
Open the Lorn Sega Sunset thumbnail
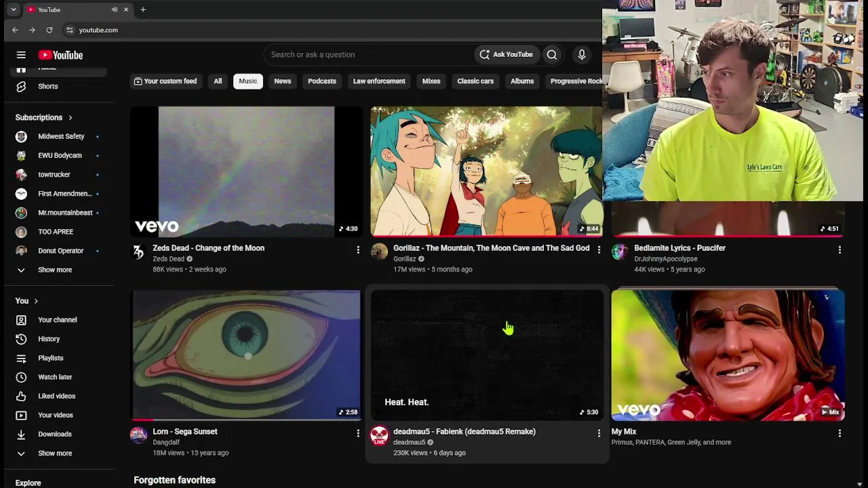[x=246, y=355]
